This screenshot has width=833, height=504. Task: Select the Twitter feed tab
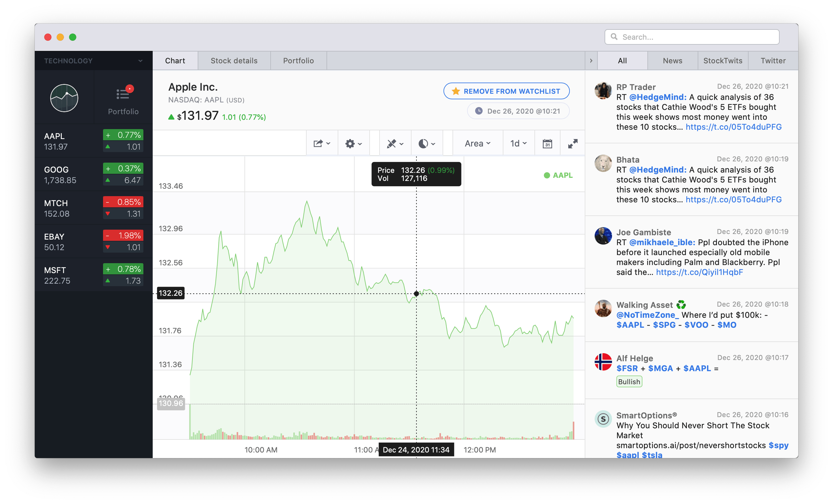point(773,61)
